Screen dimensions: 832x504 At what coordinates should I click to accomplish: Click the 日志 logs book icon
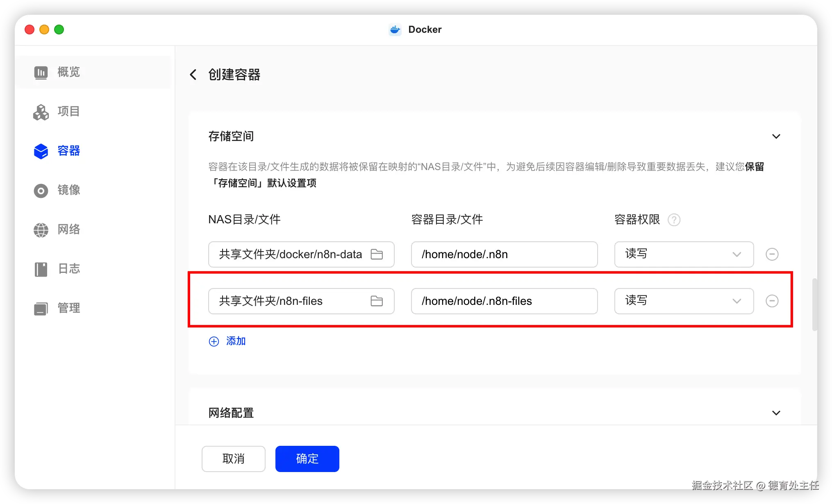pyautogui.click(x=41, y=269)
